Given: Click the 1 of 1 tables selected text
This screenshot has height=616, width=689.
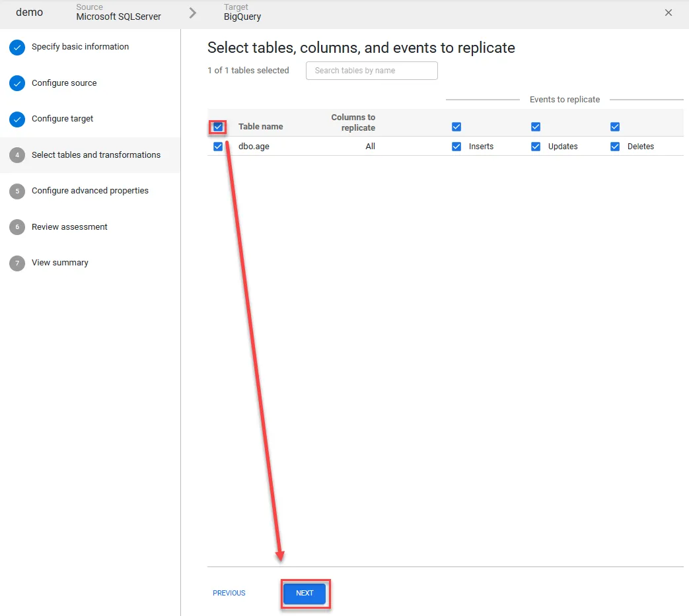Looking at the screenshot, I should pyautogui.click(x=248, y=71).
